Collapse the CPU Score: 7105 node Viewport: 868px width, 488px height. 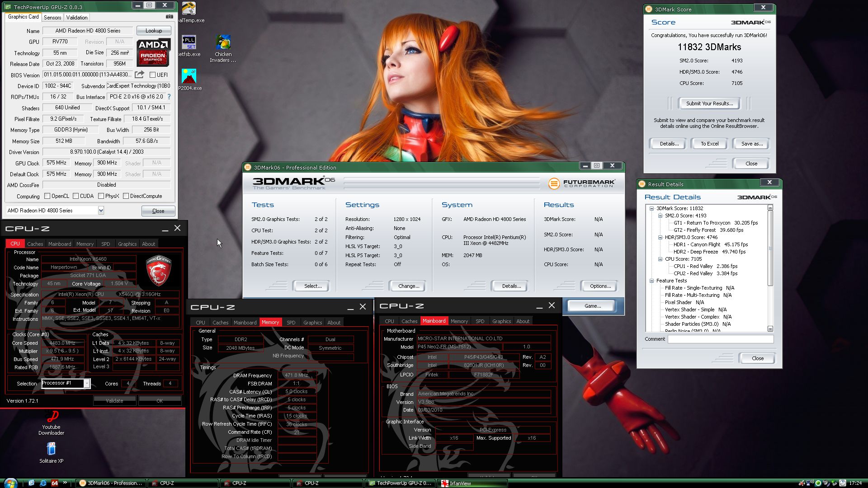coord(660,259)
